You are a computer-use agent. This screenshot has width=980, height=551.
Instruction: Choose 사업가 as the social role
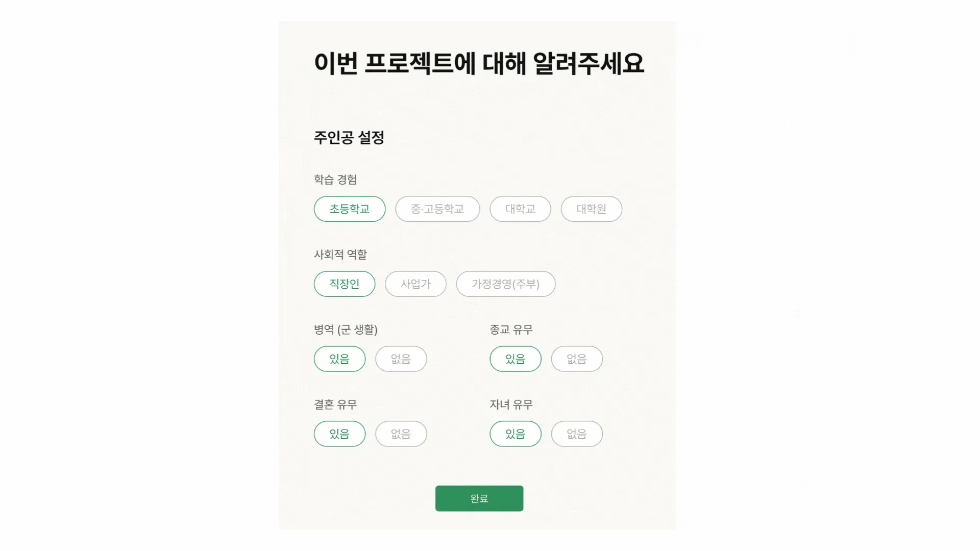415,284
